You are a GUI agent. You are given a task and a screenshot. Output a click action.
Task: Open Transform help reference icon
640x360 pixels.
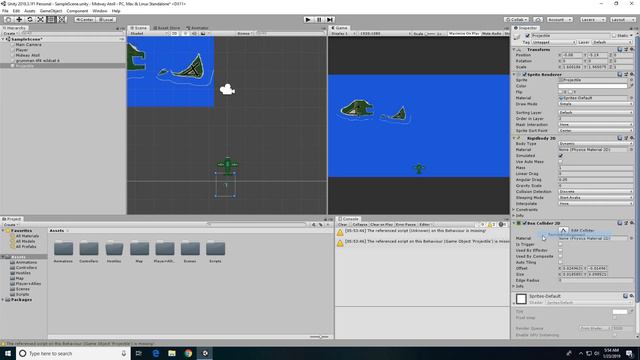tap(620, 49)
